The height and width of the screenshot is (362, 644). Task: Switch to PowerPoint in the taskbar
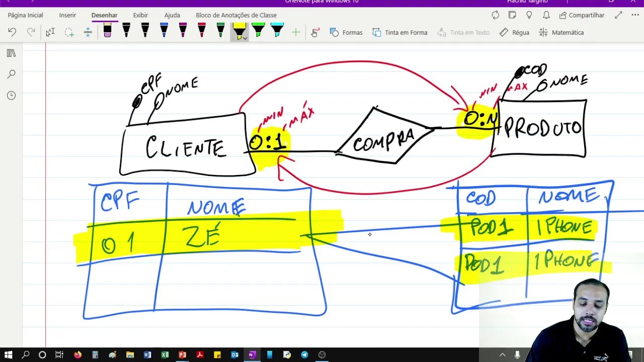[x=183, y=355]
